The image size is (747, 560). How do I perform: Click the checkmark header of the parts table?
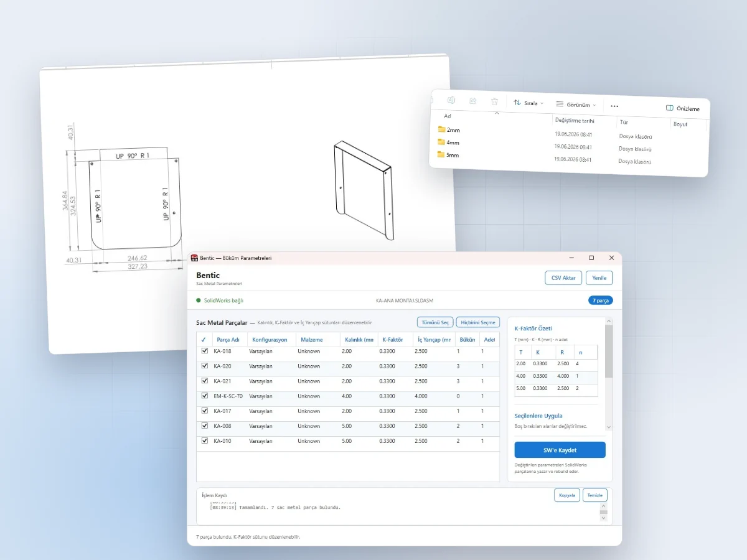[204, 340]
